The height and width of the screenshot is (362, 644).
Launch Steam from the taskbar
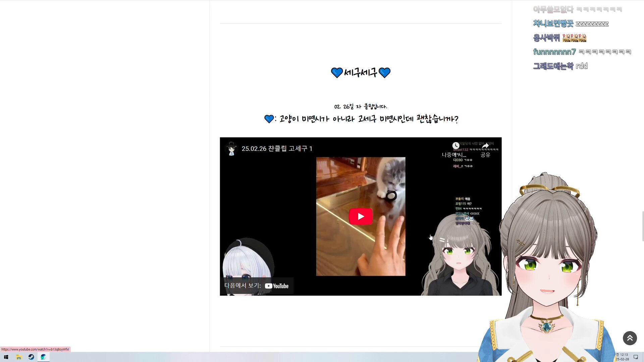coord(31,357)
